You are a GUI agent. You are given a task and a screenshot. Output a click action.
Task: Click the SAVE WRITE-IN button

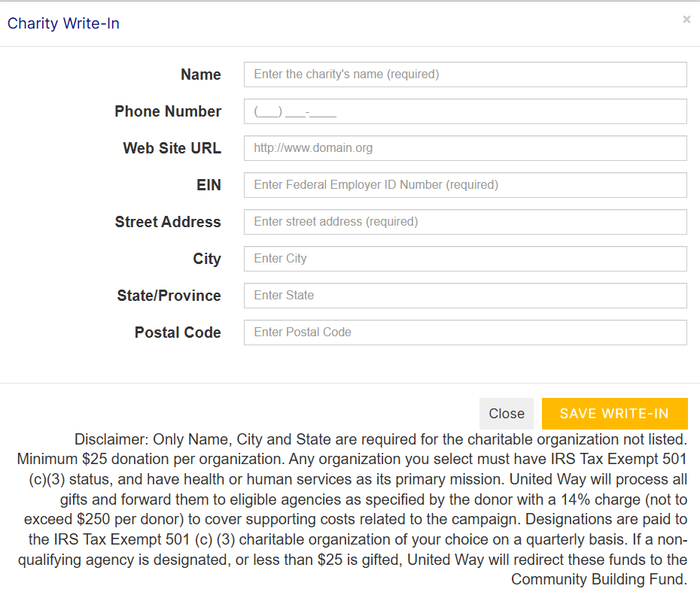615,414
